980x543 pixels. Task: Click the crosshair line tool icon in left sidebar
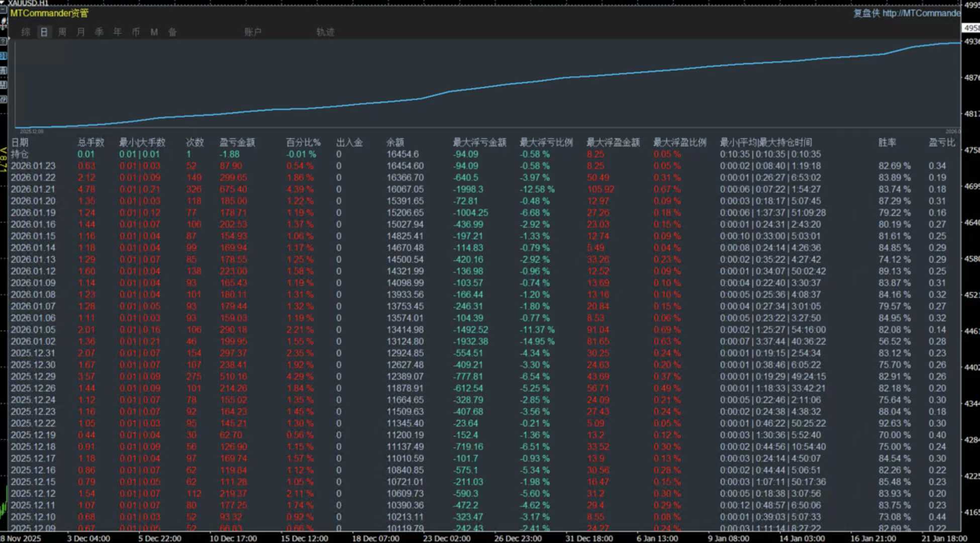pyautogui.click(x=4, y=23)
